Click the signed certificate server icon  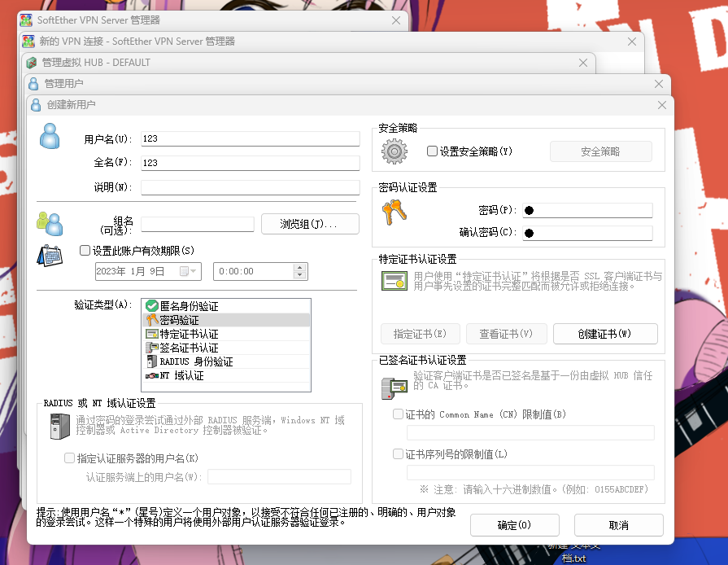[x=395, y=388]
